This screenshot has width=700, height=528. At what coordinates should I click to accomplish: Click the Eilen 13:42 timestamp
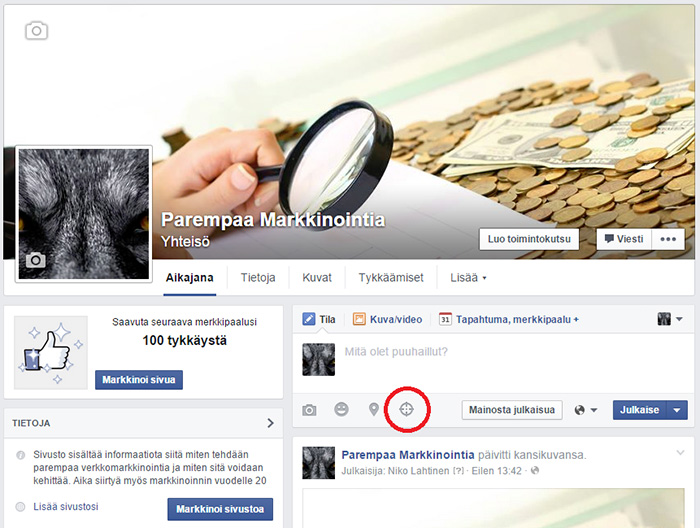[x=496, y=471]
